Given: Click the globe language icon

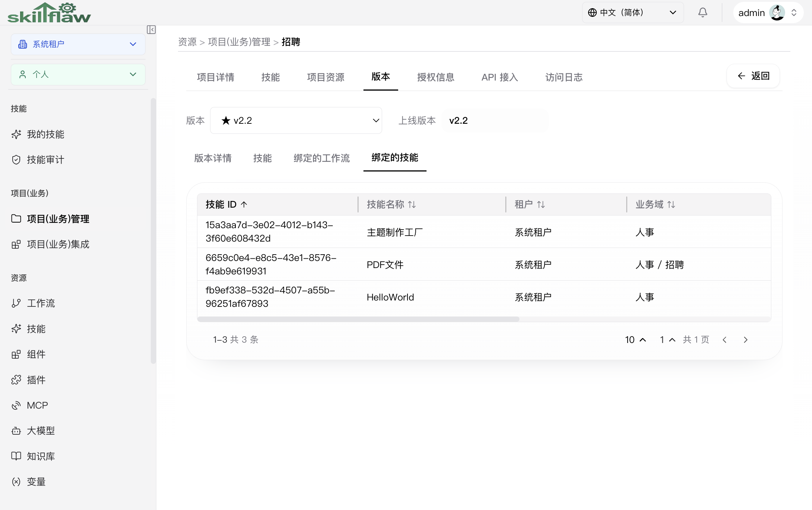Looking at the screenshot, I should click(x=592, y=13).
